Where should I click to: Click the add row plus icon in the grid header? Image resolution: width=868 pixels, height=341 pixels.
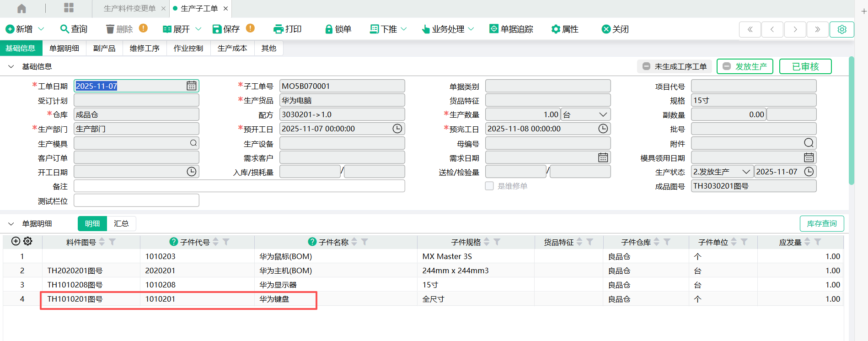tap(16, 241)
